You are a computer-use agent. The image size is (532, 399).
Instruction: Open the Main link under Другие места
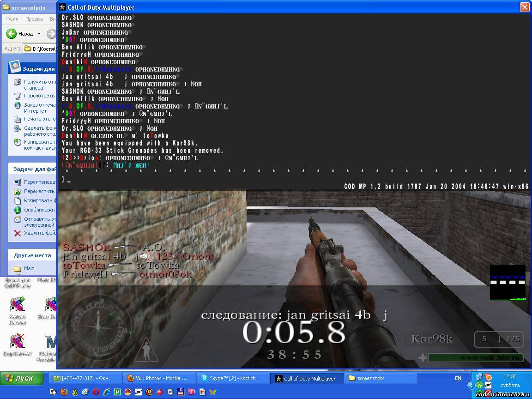29,268
